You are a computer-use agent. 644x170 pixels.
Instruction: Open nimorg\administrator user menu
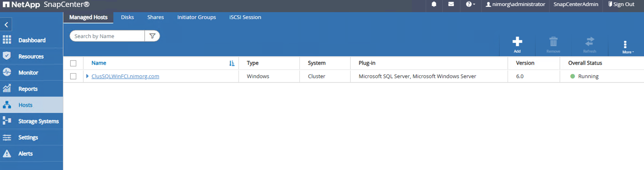515,4
